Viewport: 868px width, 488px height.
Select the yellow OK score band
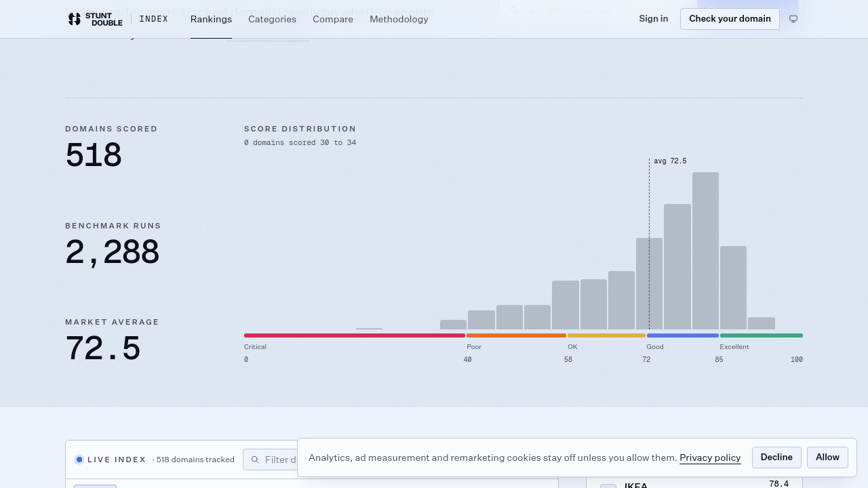606,335
